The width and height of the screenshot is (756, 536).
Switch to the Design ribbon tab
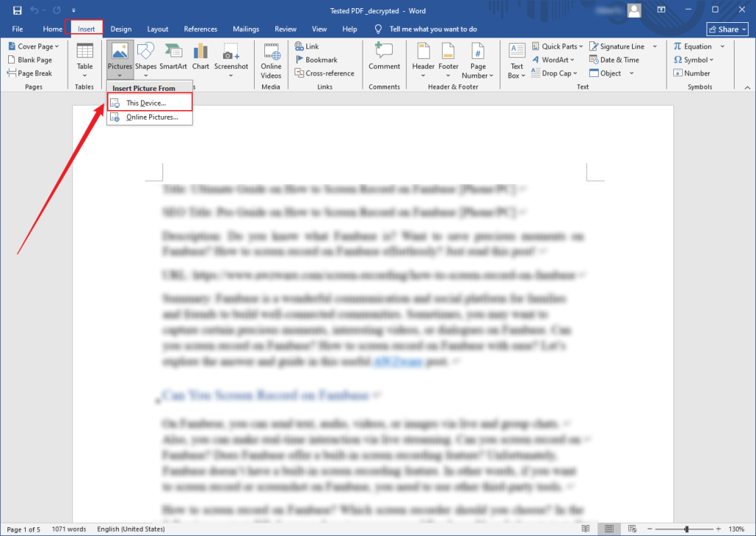[x=121, y=29]
